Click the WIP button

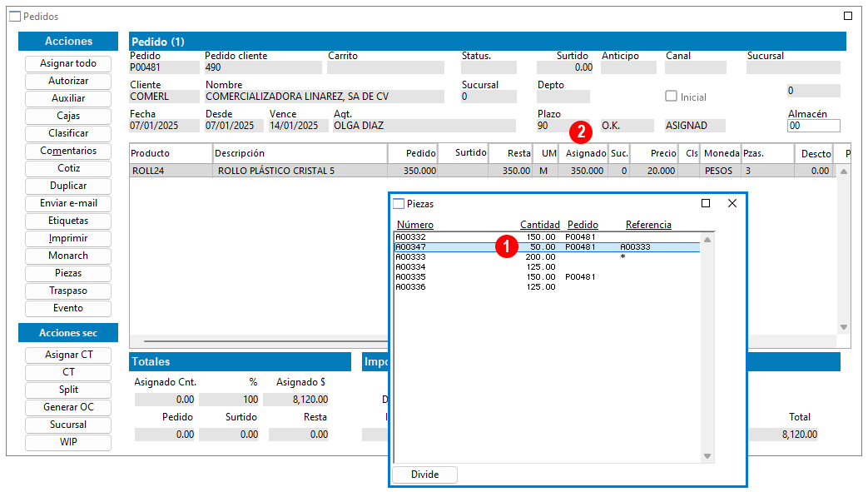[x=68, y=442]
